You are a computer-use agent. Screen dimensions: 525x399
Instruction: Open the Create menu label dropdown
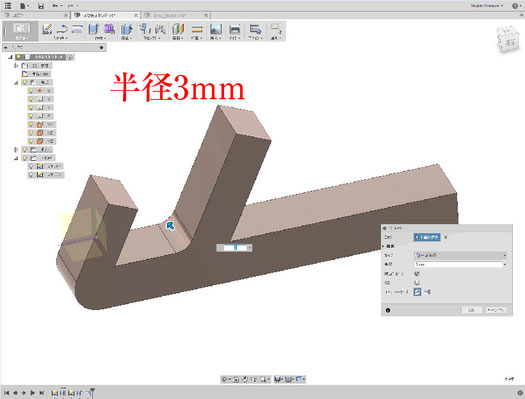point(100,38)
